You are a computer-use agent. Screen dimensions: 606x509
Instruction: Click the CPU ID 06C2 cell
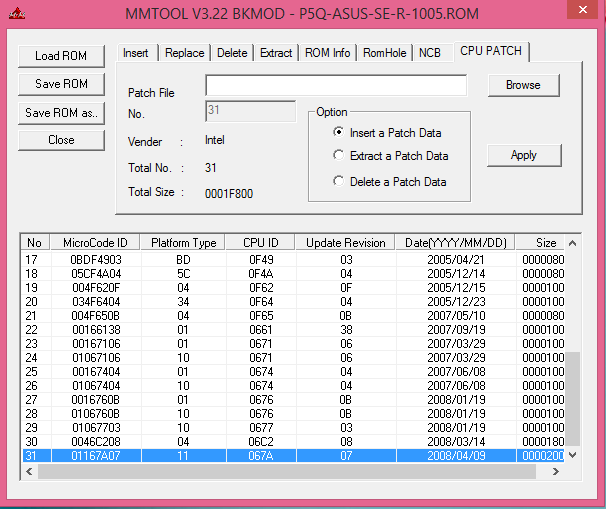(261, 441)
